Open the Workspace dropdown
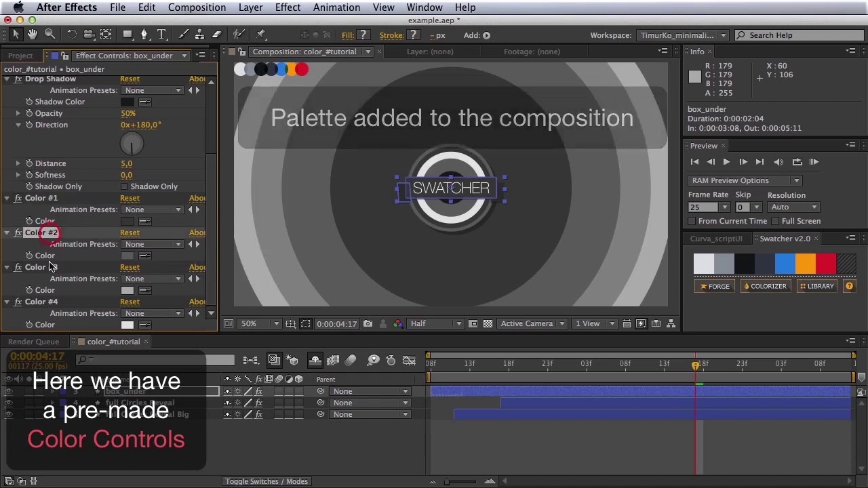Image resolution: width=868 pixels, height=488 pixels. 684,35
